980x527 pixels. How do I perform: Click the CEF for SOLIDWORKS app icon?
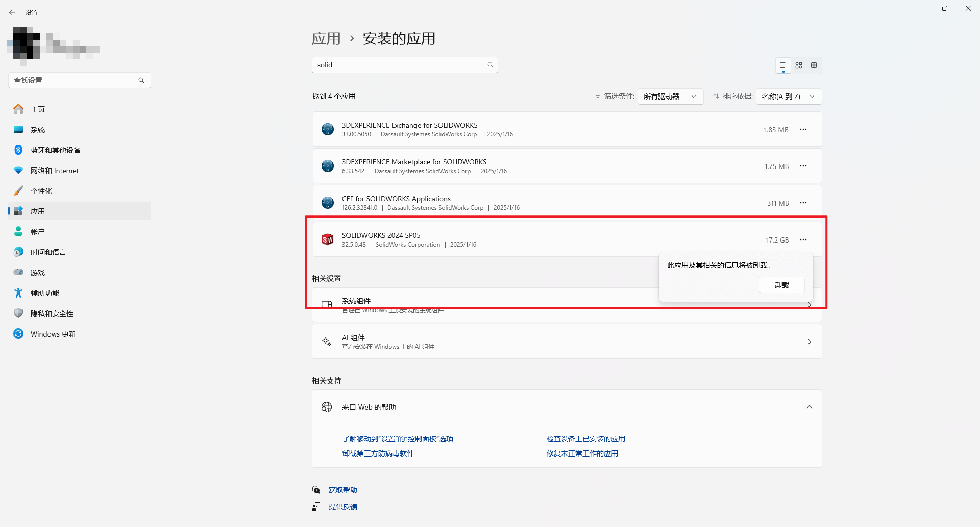[328, 203]
